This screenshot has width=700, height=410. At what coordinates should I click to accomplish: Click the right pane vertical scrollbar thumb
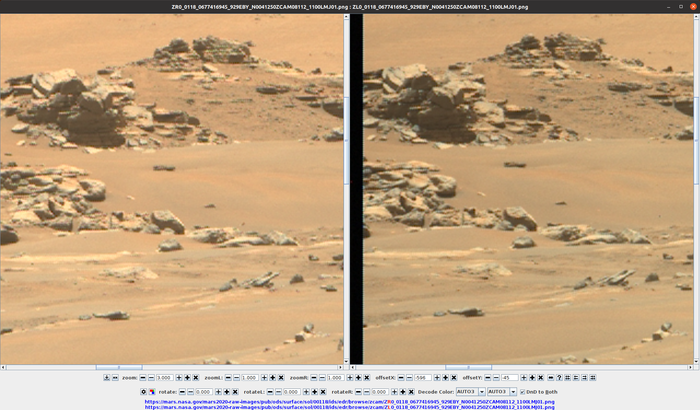tap(696, 141)
